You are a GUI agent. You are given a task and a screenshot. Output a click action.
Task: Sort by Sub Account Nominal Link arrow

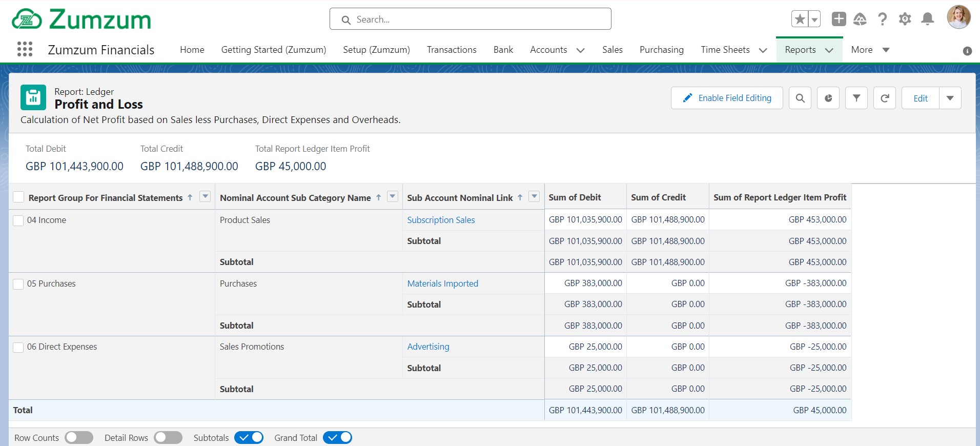coord(520,197)
